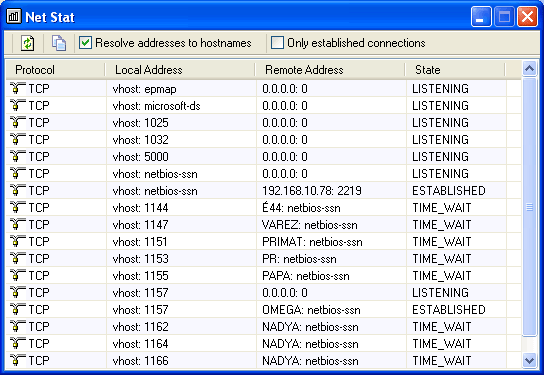544x375 pixels.
Task: Select the connection icon of vhost: 1164 row
Action: coord(17,343)
